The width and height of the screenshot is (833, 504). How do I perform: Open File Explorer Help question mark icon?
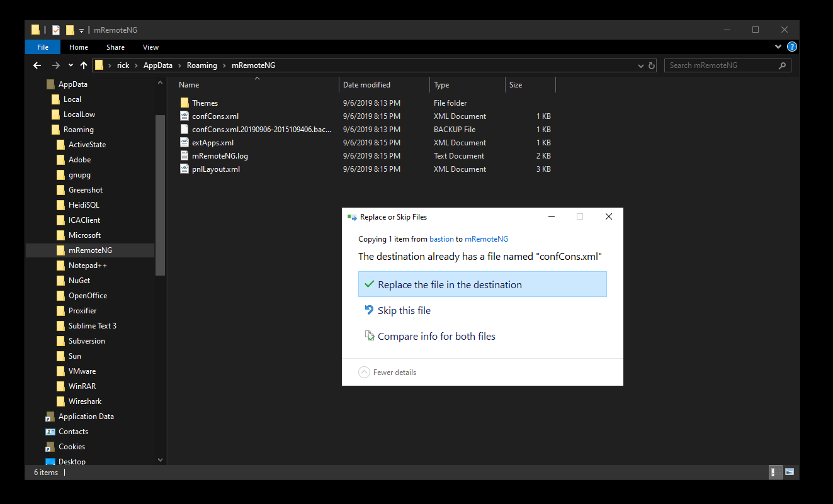[792, 47]
